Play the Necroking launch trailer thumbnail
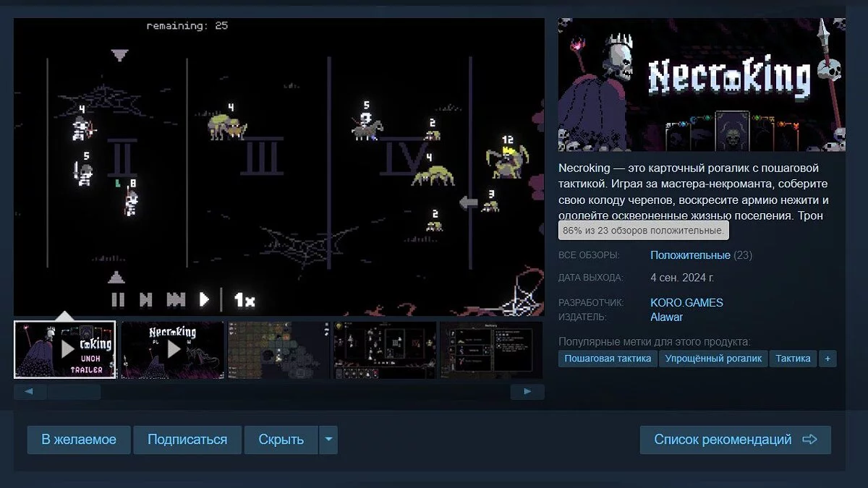This screenshot has height=488, width=868. tap(65, 350)
